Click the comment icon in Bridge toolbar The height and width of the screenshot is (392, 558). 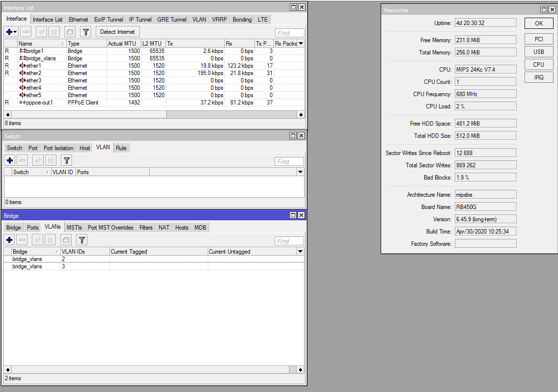tap(66, 240)
